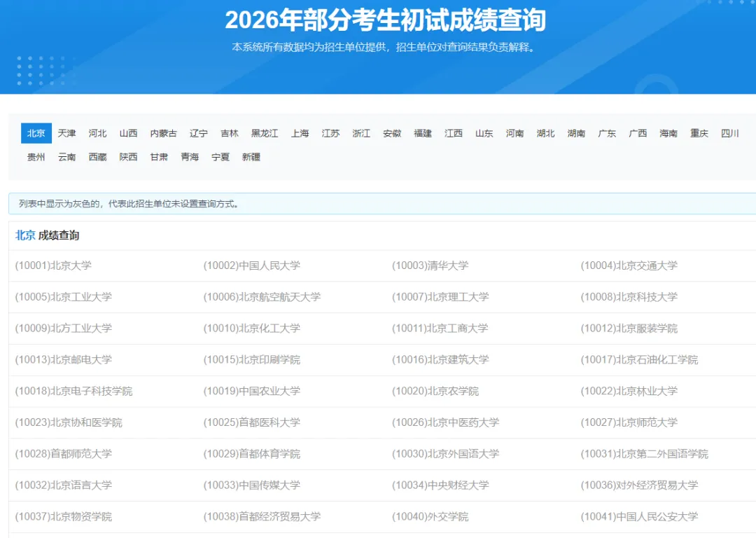
Task: Select (10016)北京建筑大学
Action: tap(440, 359)
